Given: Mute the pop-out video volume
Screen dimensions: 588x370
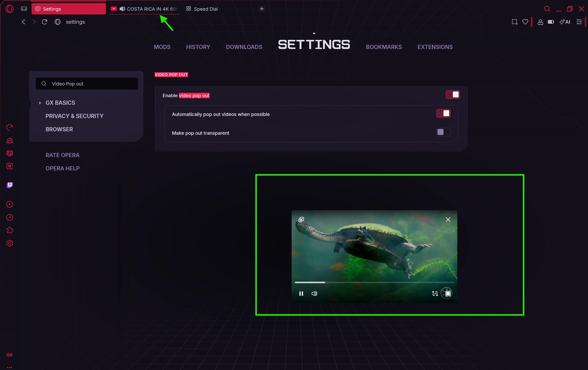Looking at the screenshot, I should tap(314, 294).
